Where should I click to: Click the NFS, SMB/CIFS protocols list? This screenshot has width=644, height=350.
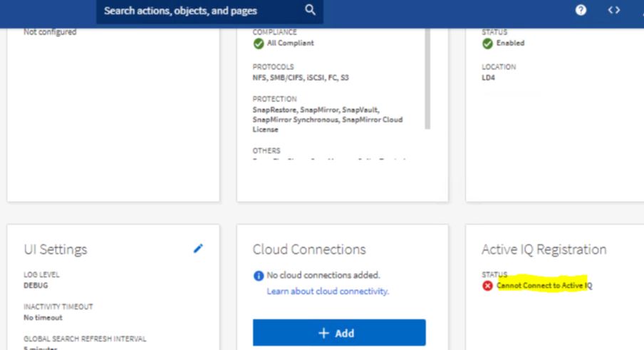[x=301, y=78]
